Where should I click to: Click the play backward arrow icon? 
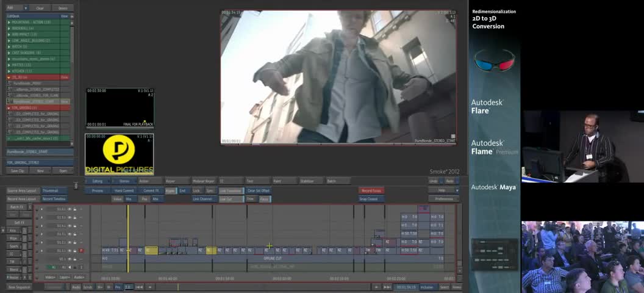(x=150, y=287)
